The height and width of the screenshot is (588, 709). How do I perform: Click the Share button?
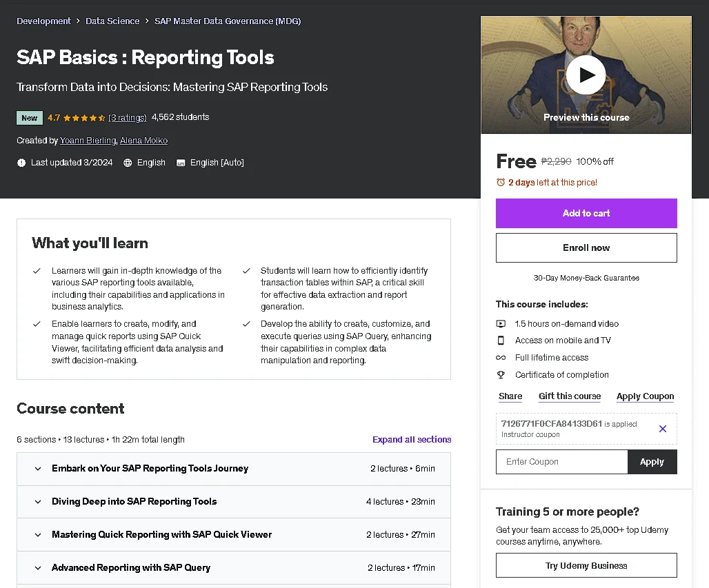pyautogui.click(x=510, y=396)
